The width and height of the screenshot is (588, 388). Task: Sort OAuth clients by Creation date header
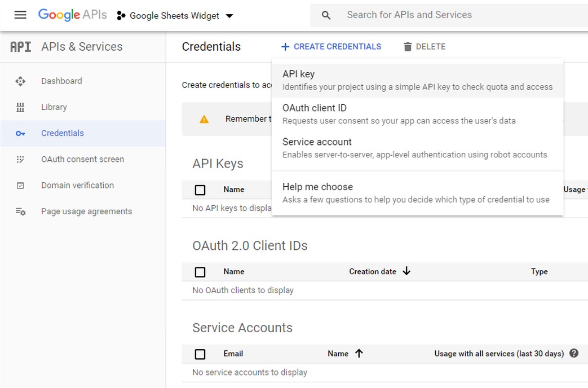[373, 272]
